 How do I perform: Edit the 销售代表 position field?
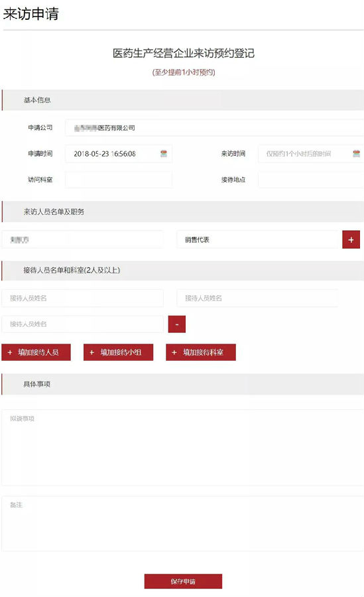point(258,239)
